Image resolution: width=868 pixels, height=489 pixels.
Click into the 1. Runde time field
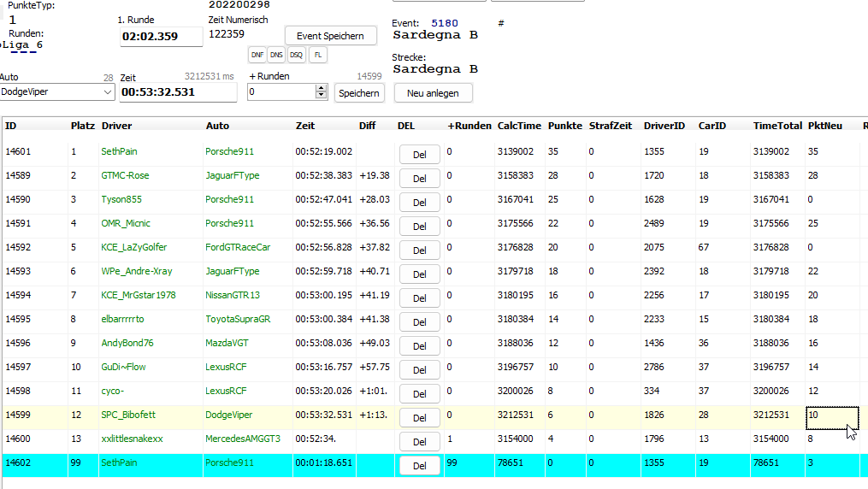pyautogui.click(x=161, y=37)
